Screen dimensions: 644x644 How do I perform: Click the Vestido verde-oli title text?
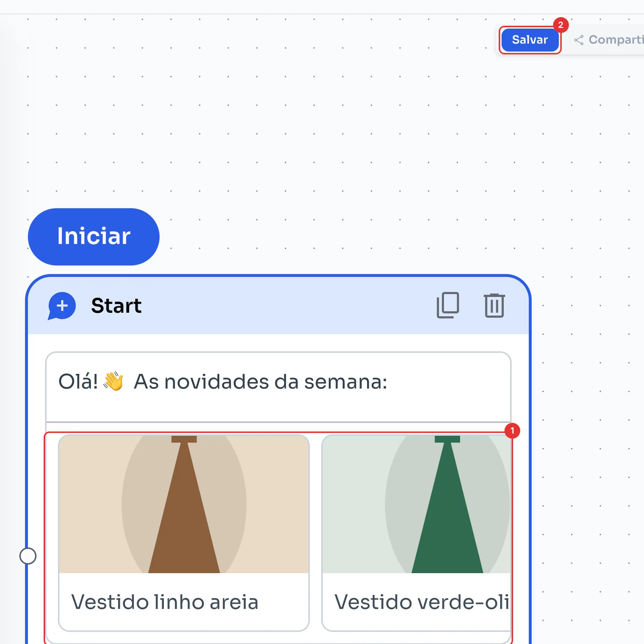422,602
